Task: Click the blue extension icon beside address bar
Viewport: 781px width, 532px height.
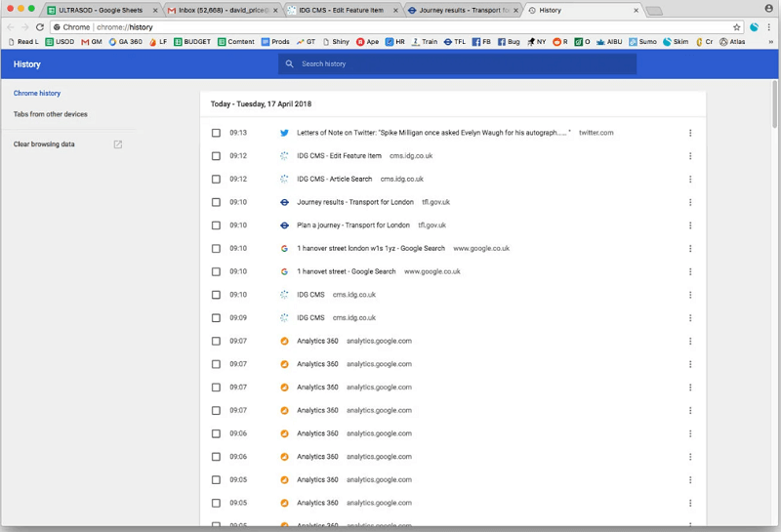Action: click(754, 27)
